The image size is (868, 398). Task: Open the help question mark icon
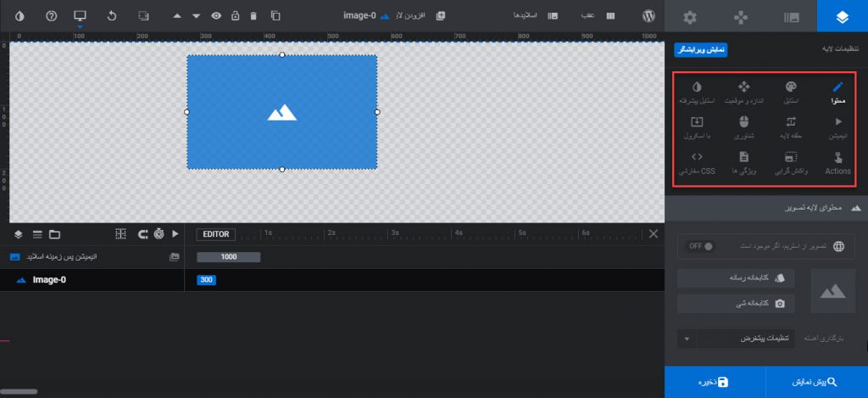(52, 16)
